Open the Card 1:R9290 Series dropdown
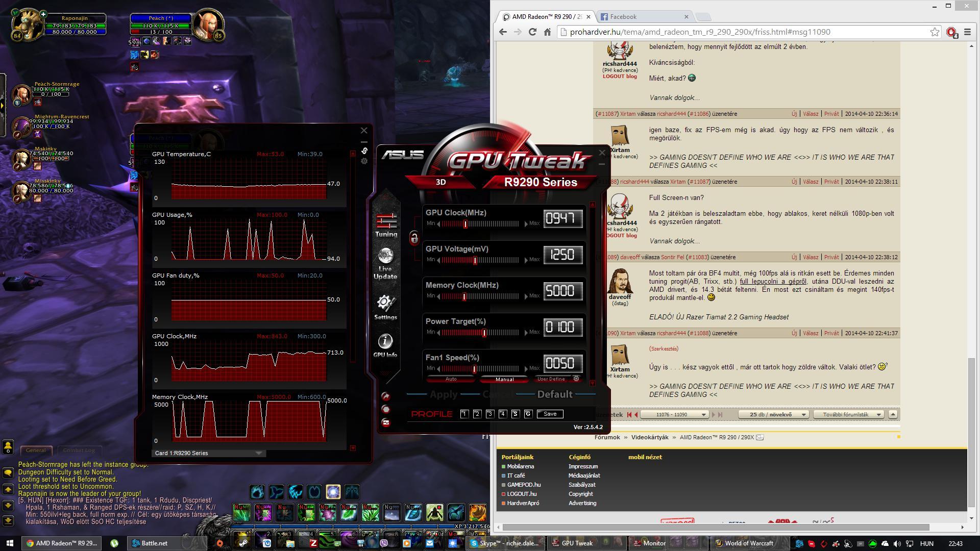This screenshot has height=551, width=980. tap(209, 453)
